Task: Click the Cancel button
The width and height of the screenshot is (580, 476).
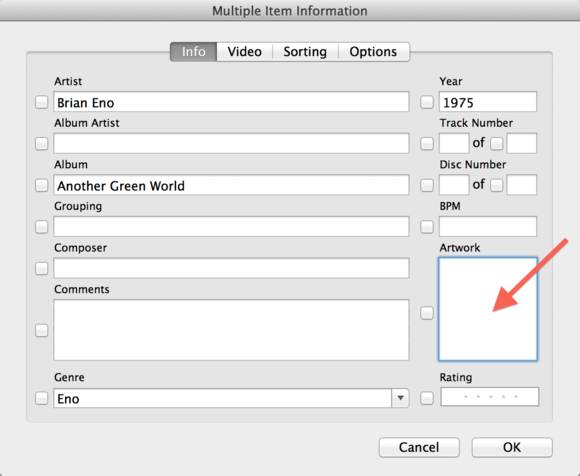Action: (419, 447)
